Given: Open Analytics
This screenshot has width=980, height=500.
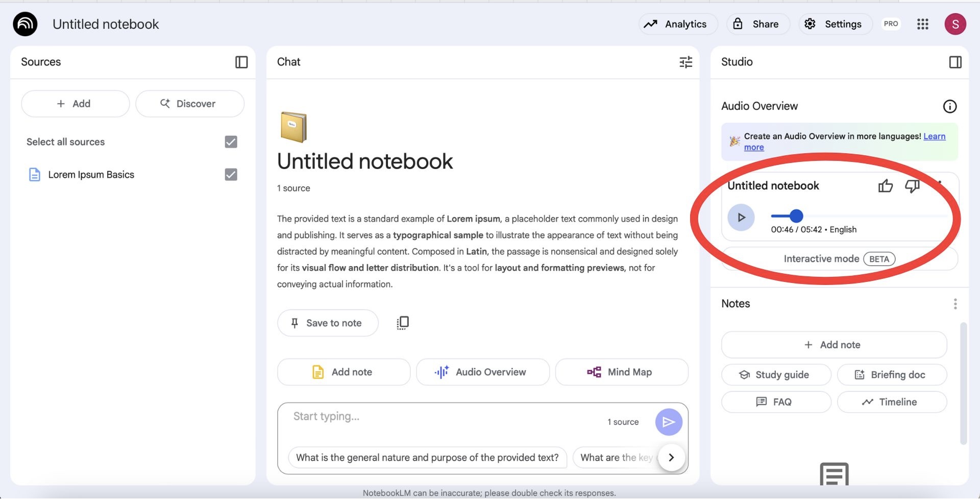Looking at the screenshot, I should click(x=677, y=24).
